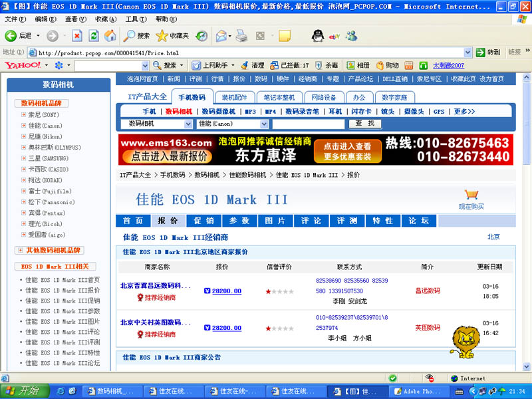Print page with printer icon
This screenshot has height=399, width=532.
(x=241, y=36)
